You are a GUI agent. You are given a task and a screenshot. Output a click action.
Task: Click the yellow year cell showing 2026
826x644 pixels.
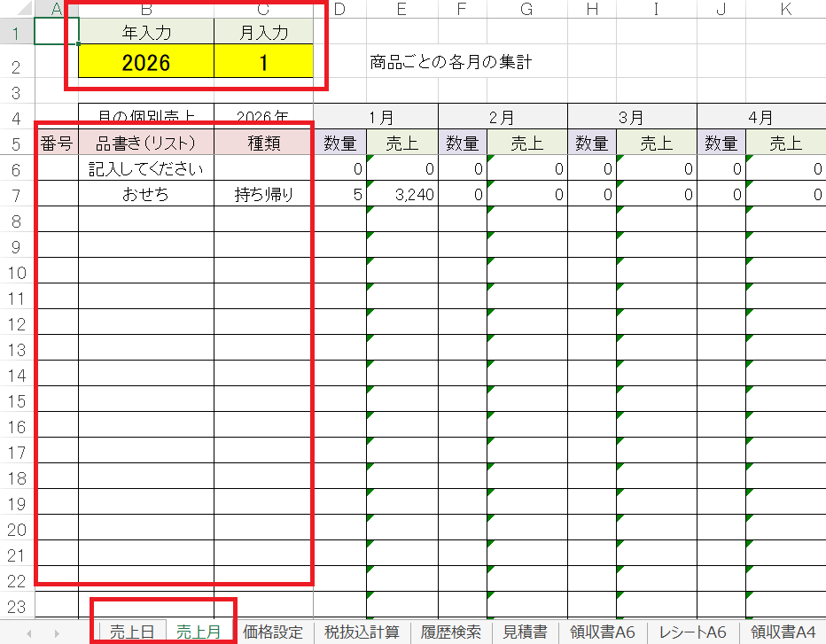point(146,63)
